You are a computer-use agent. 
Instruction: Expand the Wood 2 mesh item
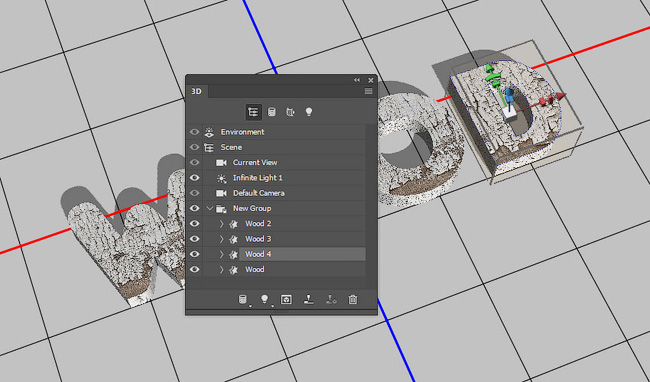click(221, 224)
